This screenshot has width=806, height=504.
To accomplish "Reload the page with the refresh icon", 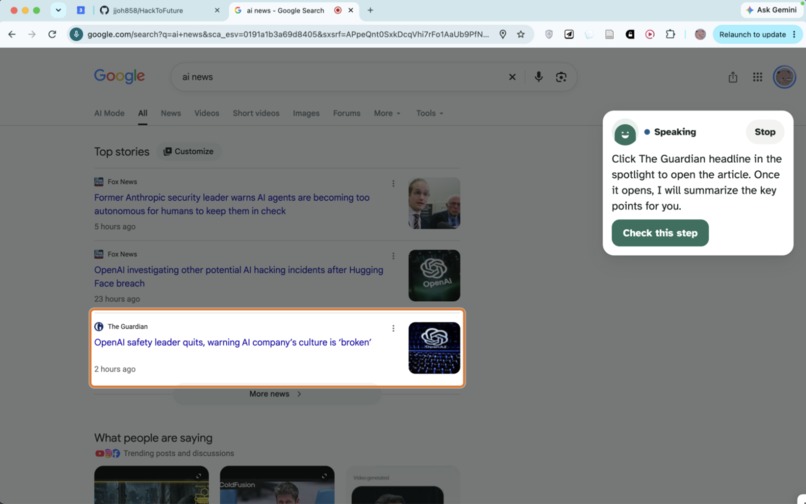I will (52, 34).
